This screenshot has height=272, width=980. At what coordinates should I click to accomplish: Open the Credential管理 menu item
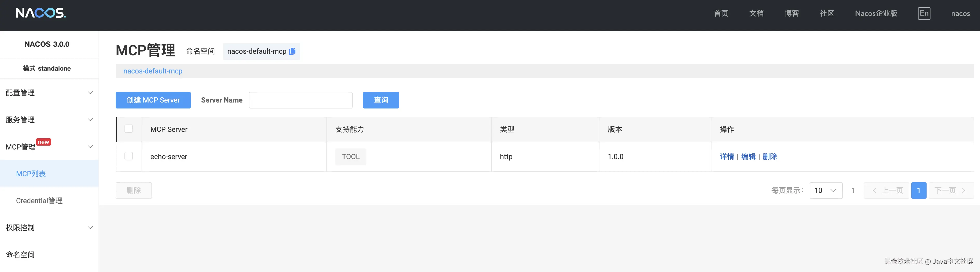click(39, 201)
